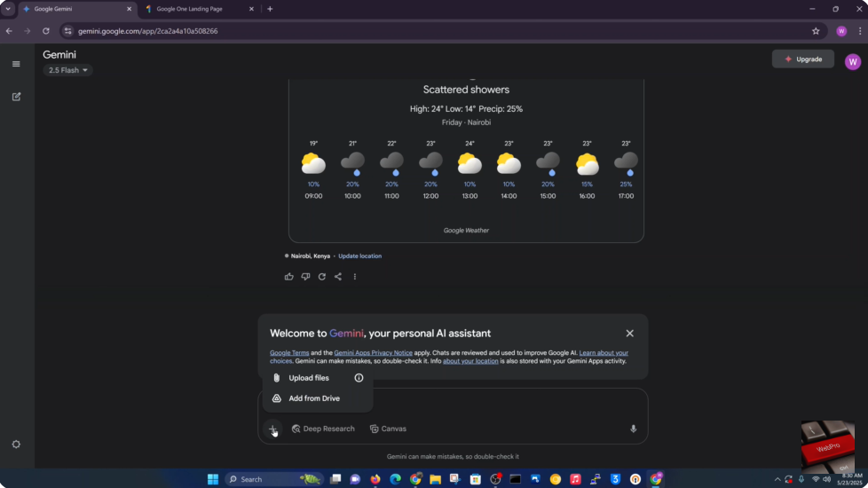Open the Chrome profile avatar in toolbar
Image resolution: width=868 pixels, height=488 pixels.
[x=841, y=31]
